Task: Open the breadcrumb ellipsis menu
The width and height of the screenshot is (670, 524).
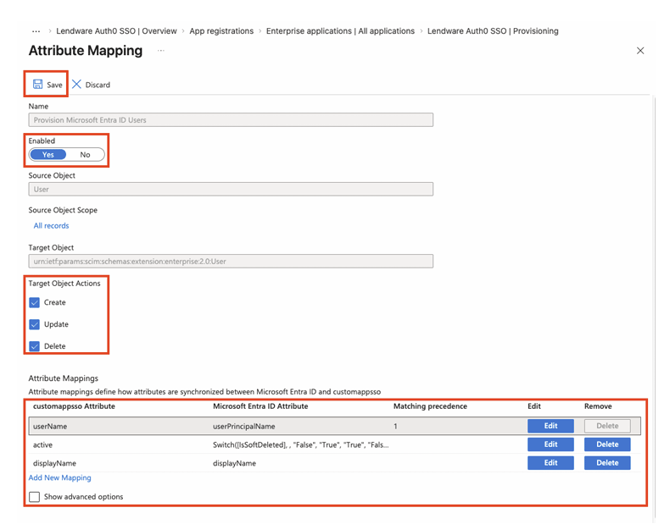Action: point(37,31)
